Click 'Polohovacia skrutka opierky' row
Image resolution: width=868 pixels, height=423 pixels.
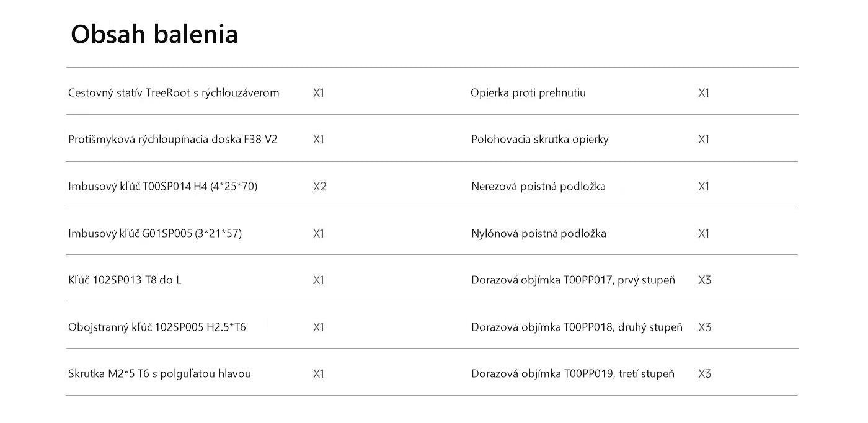point(540,140)
